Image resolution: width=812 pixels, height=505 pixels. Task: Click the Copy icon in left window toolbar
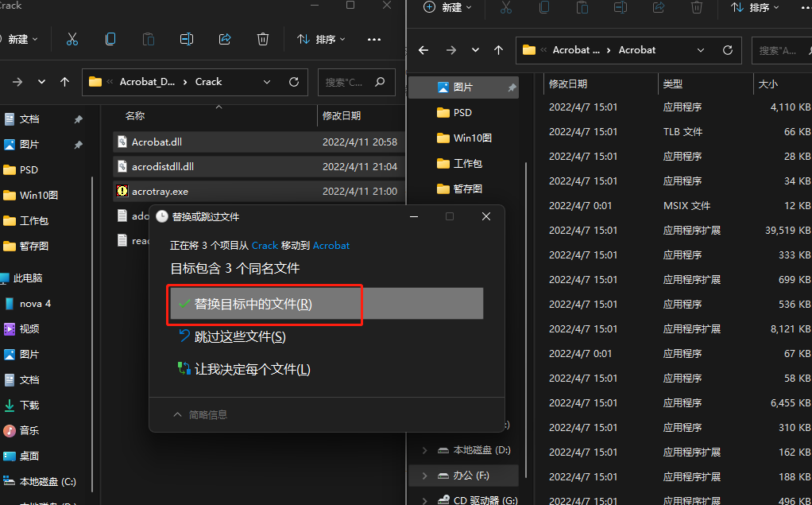(110, 40)
